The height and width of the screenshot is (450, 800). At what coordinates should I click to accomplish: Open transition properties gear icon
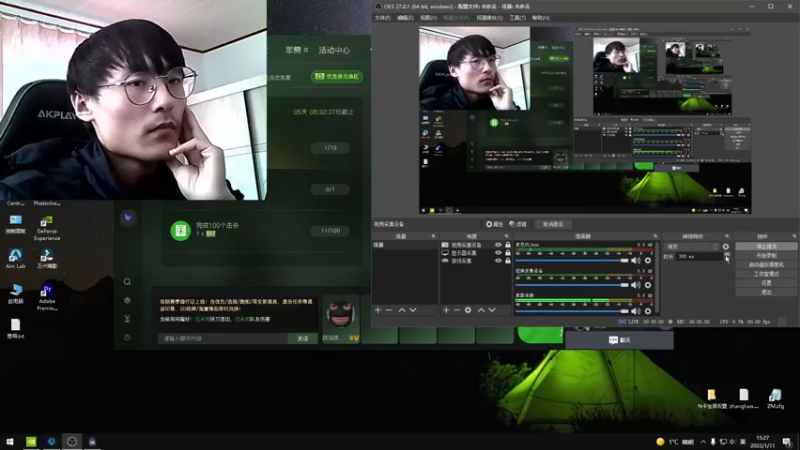(x=726, y=246)
